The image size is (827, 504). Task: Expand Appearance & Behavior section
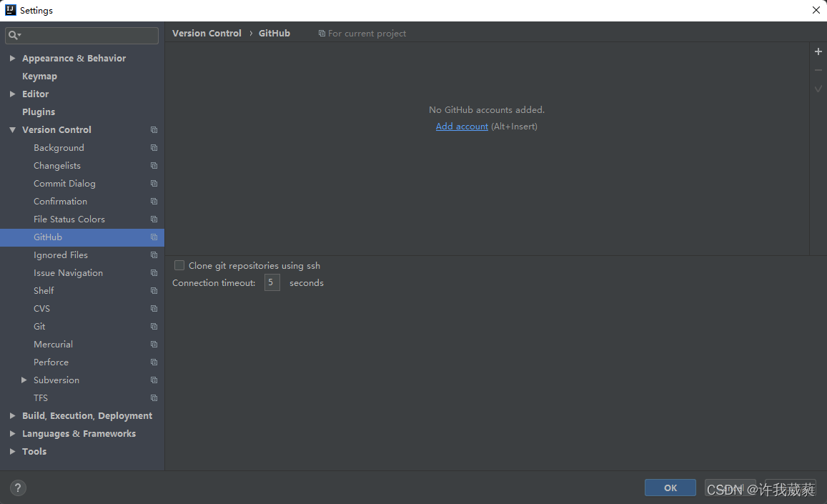pyautogui.click(x=12, y=58)
